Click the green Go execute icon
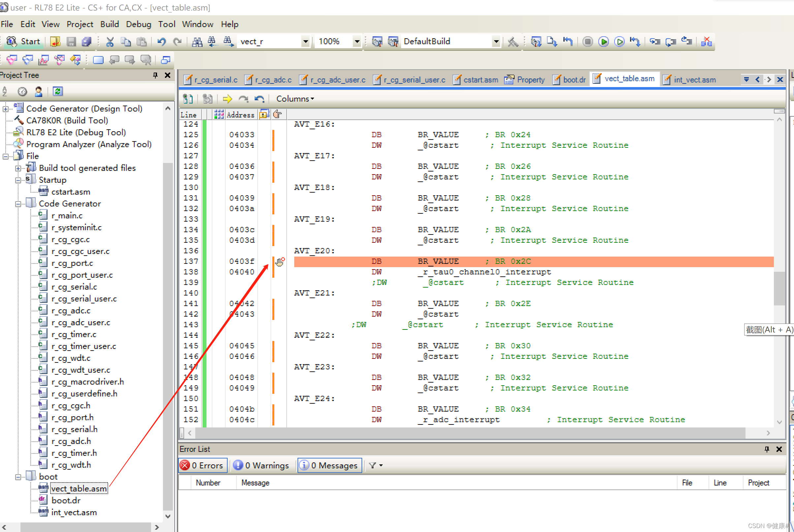Viewport: 794px width, 532px height. (604, 42)
